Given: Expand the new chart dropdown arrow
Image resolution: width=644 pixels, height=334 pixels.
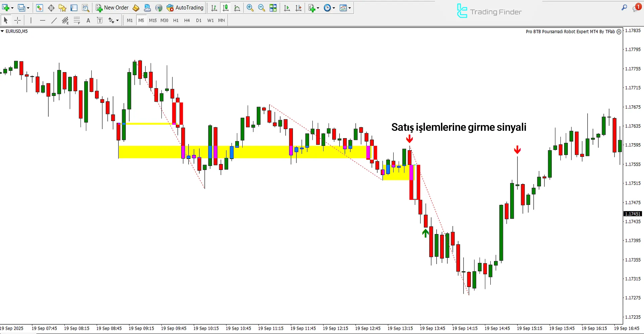Looking at the screenshot, I should tap(12, 8).
